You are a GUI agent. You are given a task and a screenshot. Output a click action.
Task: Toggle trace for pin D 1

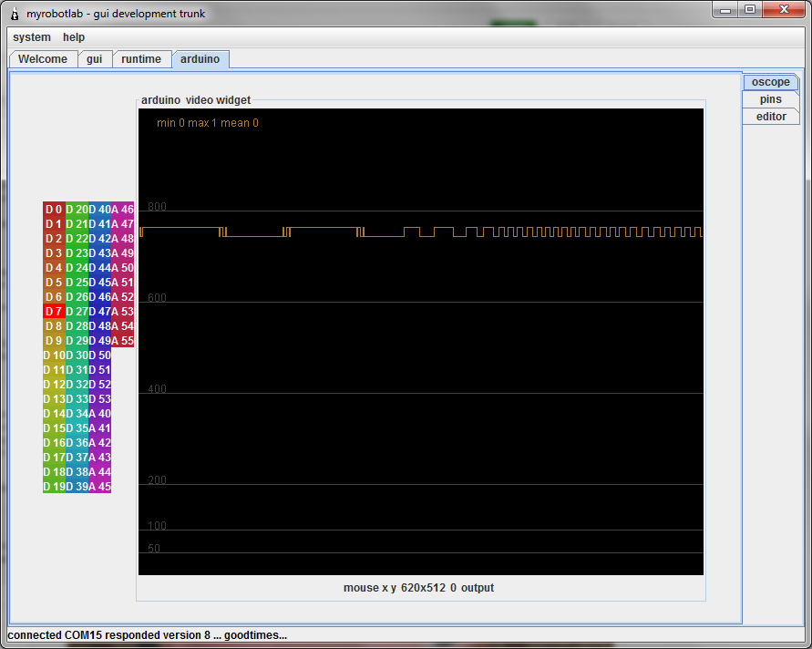tap(54, 223)
